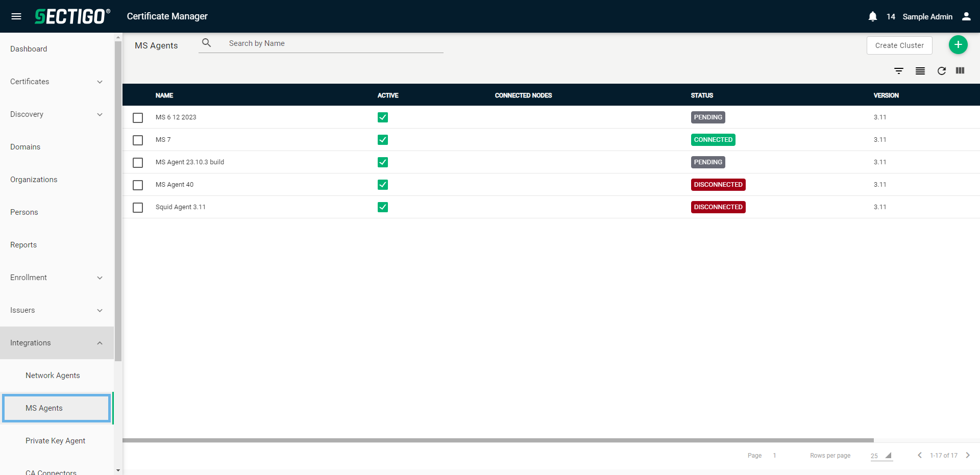Open Dashboard in the sidebar
The width and height of the screenshot is (980, 475).
(x=29, y=49)
